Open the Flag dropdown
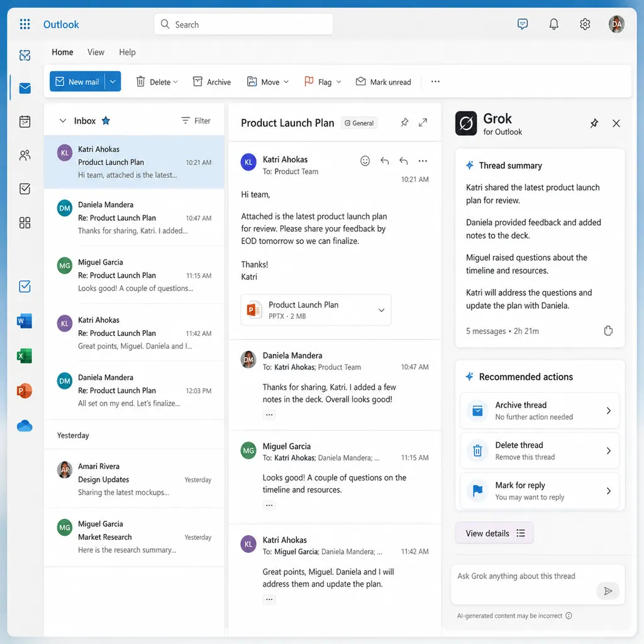The image size is (644, 644). pyautogui.click(x=339, y=82)
